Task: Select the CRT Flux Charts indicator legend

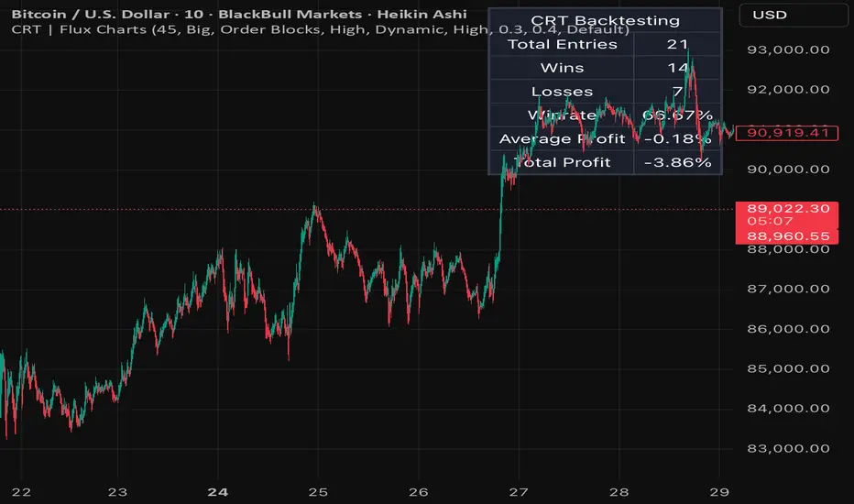Action: (x=321, y=29)
